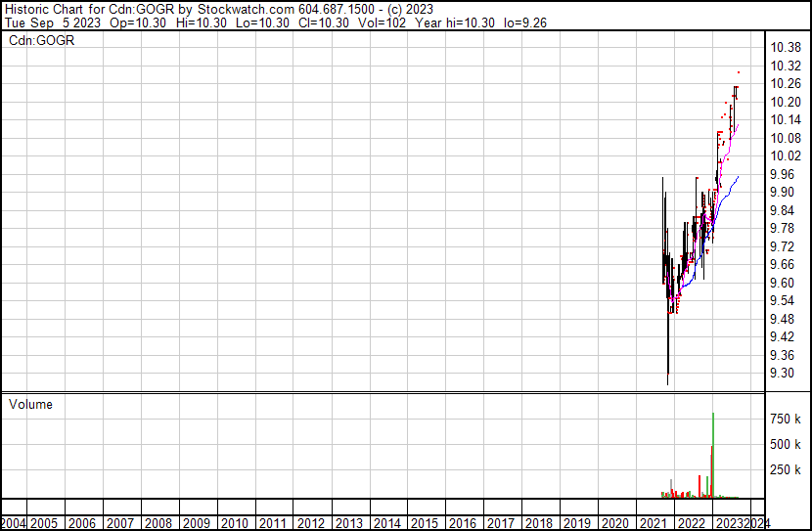812x531 pixels.
Task: Click the 2022 year label on time axis
Action: [x=690, y=523]
